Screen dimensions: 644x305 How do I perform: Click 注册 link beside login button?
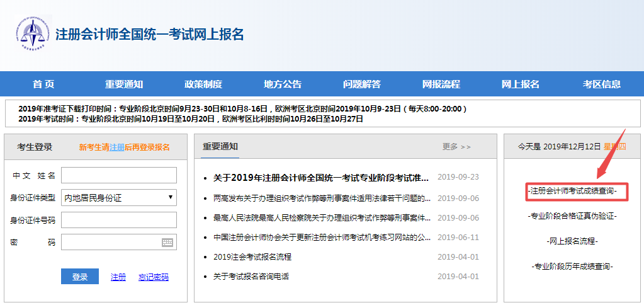click(118, 277)
